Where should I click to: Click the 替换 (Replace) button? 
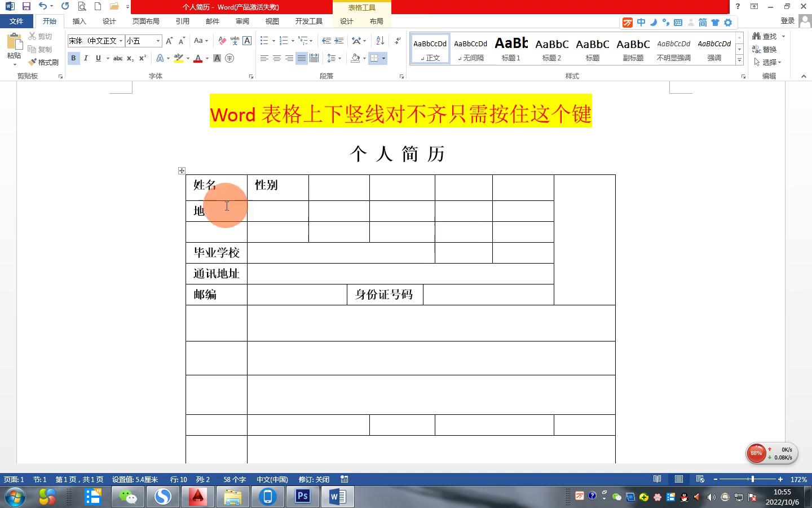click(x=765, y=49)
